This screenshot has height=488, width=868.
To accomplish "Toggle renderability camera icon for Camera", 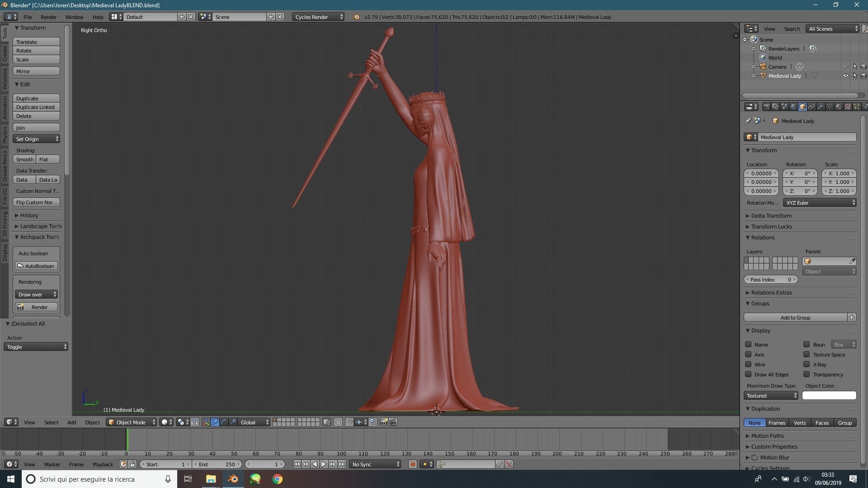I will [863, 66].
